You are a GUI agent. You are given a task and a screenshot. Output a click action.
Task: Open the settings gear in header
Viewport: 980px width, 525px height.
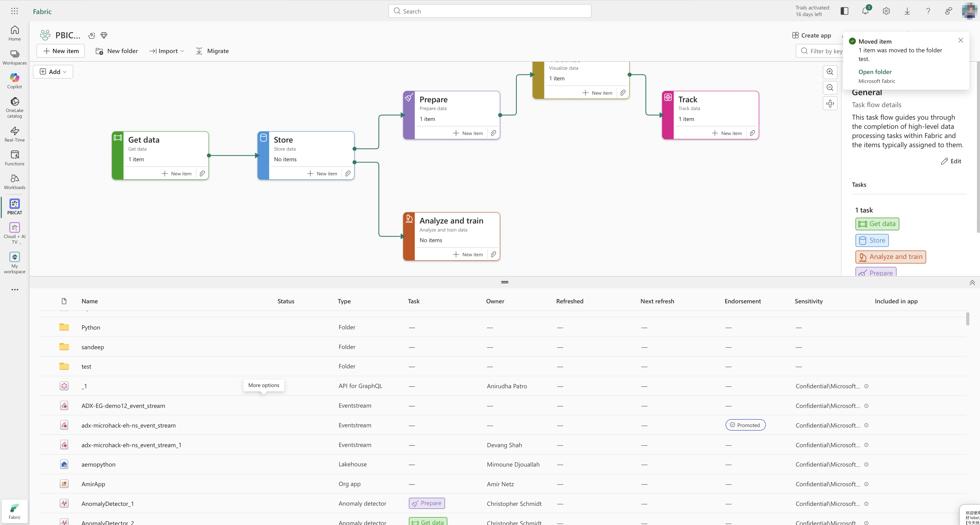(886, 11)
